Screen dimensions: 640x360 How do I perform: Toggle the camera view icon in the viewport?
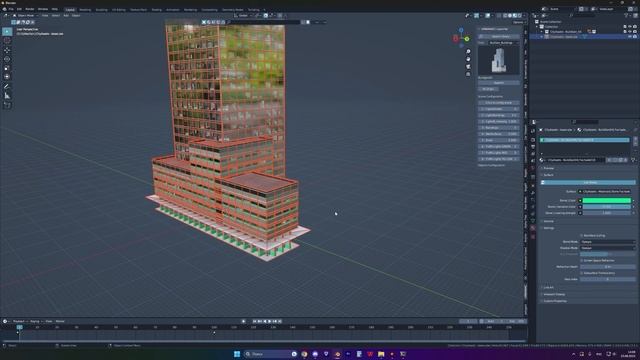468,67
